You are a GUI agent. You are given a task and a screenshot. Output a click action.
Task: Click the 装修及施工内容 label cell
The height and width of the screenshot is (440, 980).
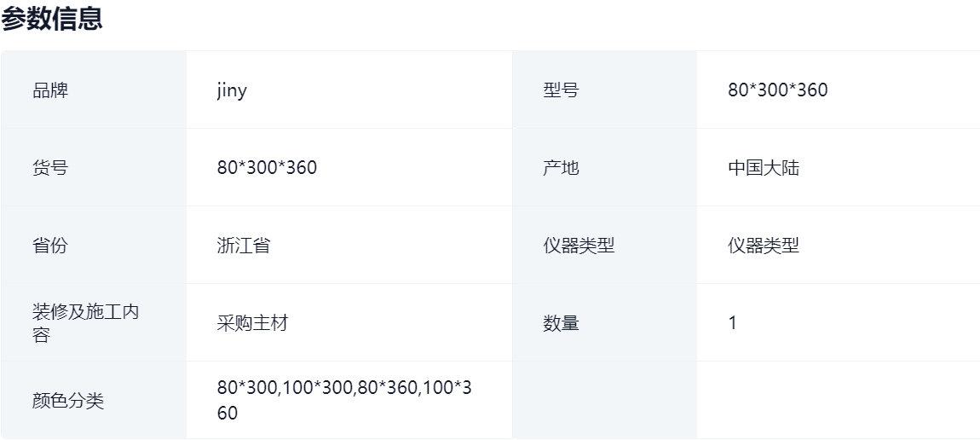click(85, 323)
